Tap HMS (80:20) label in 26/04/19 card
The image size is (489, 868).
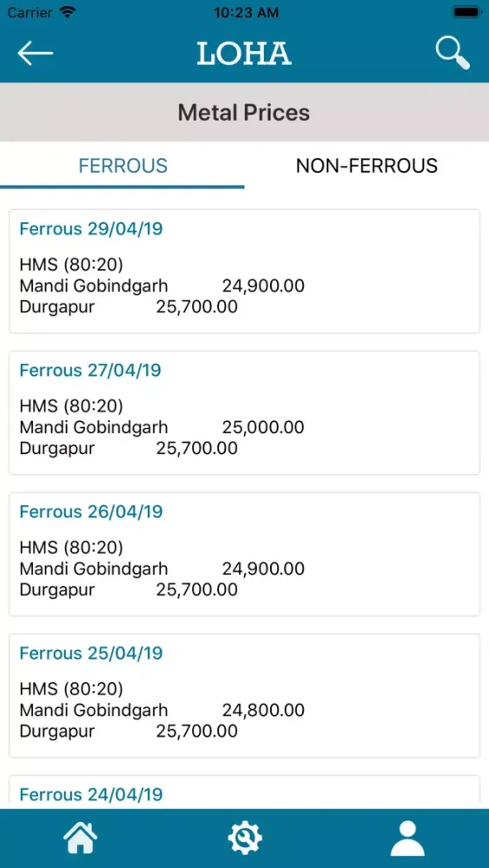(x=71, y=548)
